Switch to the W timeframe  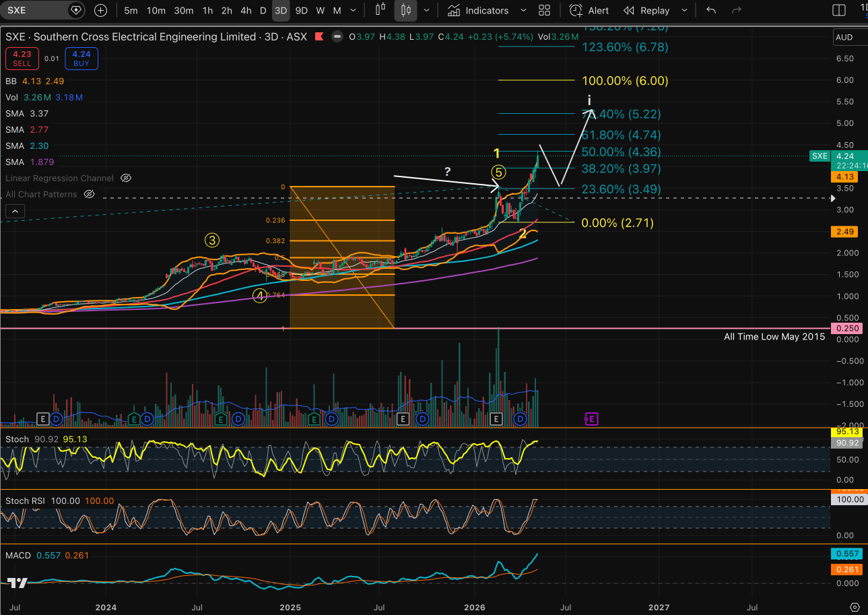(321, 10)
